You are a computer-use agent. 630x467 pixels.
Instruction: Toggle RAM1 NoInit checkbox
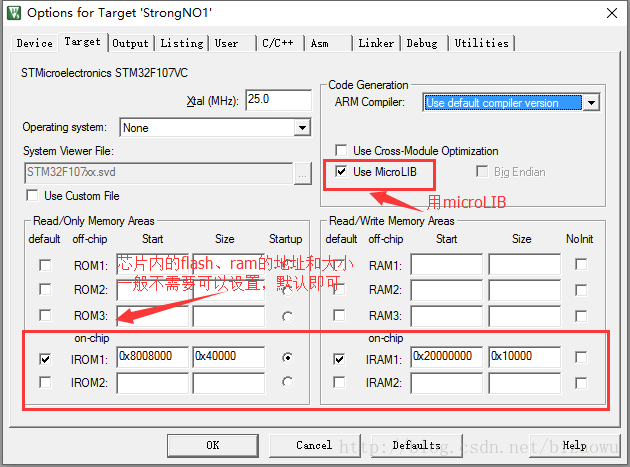pyautogui.click(x=581, y=264)
